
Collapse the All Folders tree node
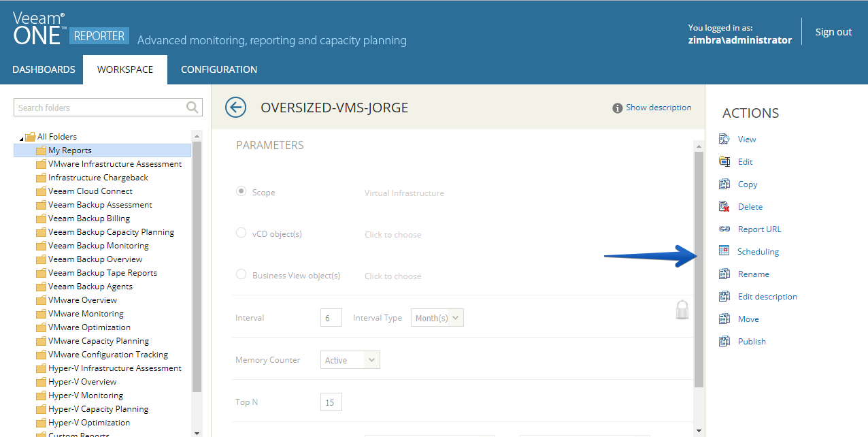pyautogui.click(x=21, y=137)
